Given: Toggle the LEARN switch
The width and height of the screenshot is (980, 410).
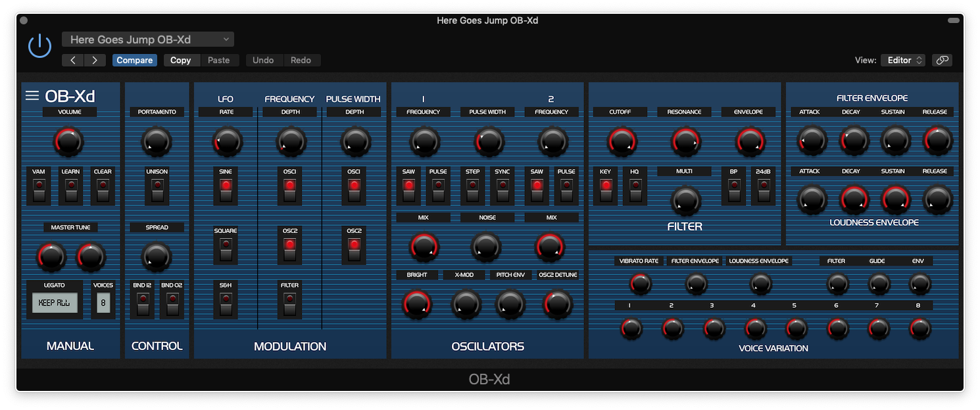Looking at the screenshot, I should pyautogui.click(x=71, y=190).
